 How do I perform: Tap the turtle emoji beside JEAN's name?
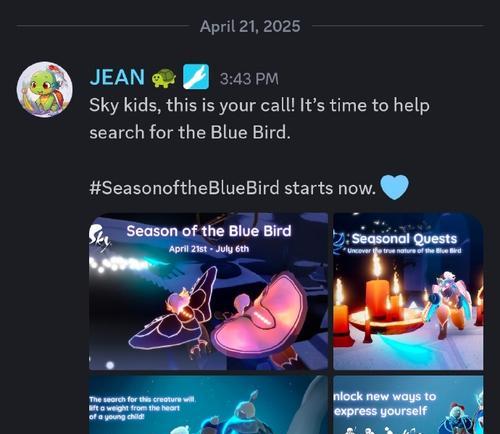click(164, 78)
